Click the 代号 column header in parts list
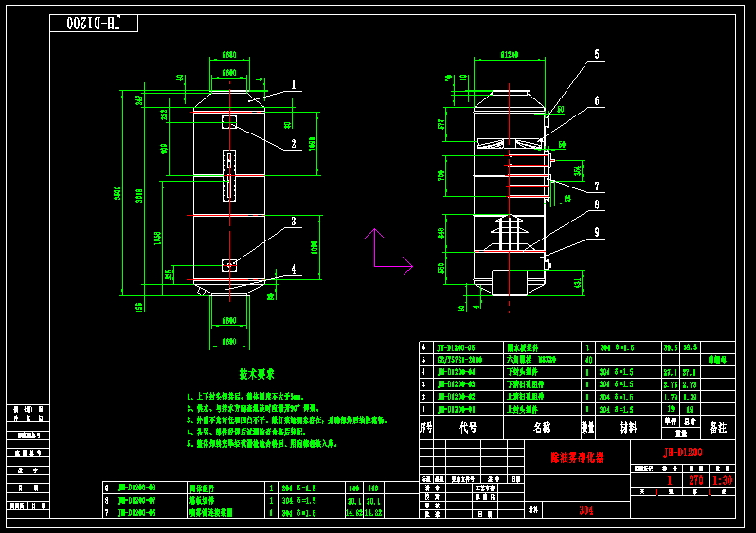This screenshot has height=533, width=756. click(x=468, y=428)
